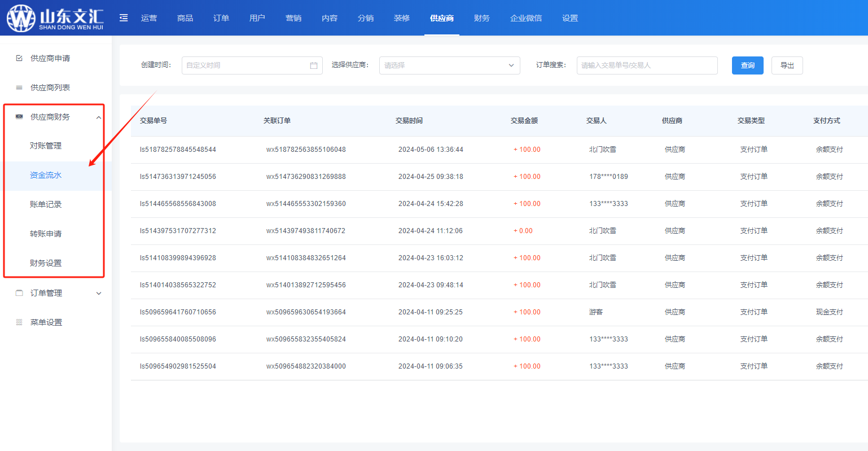
Task: Open 转账申请 submenu item
Action: (46, 234)
